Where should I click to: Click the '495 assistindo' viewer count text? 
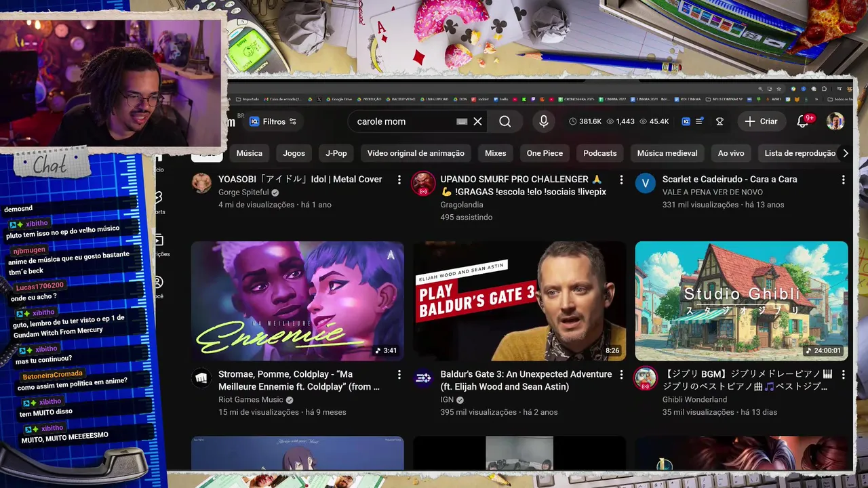[x=466, y=218]
